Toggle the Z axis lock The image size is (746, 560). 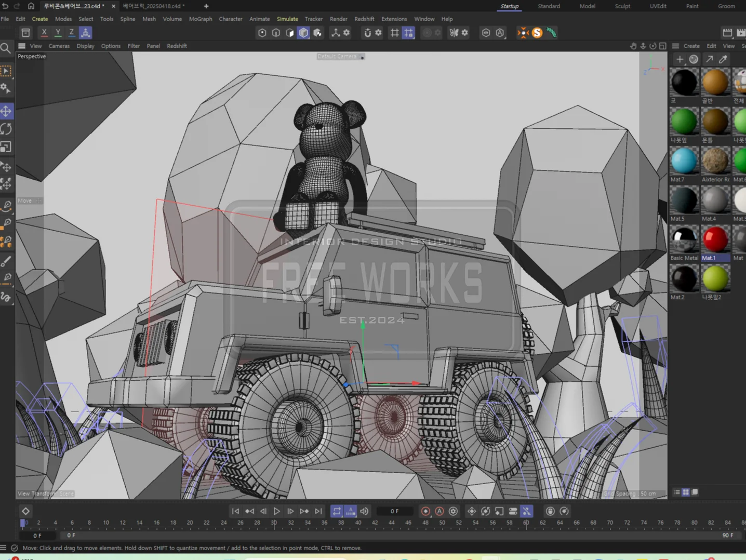pyautogui.click(x=71, y=33)
